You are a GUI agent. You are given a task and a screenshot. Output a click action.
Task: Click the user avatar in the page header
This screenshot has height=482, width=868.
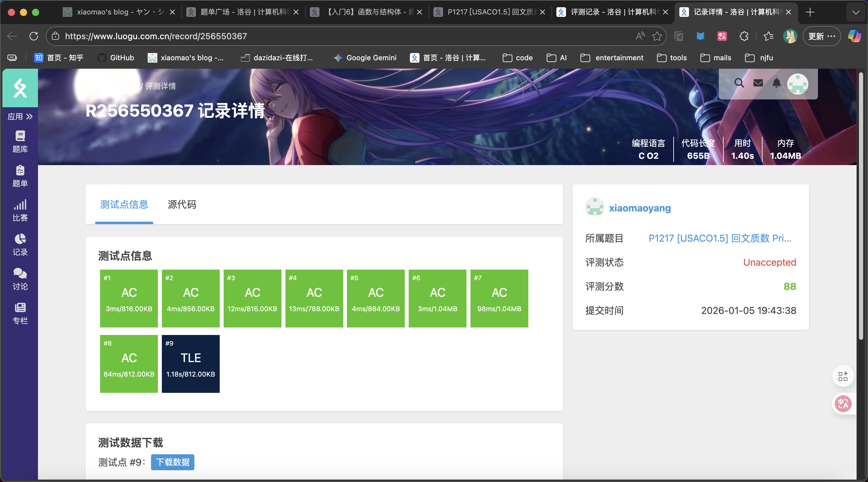coord(797,84)
